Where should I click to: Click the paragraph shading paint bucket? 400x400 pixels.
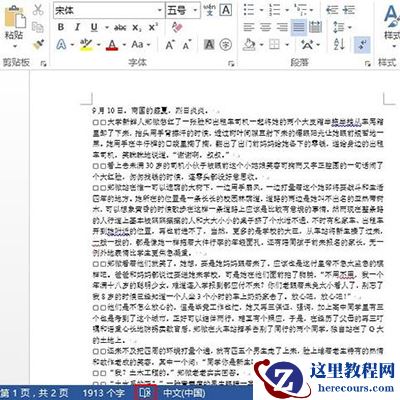click(249, 44)
